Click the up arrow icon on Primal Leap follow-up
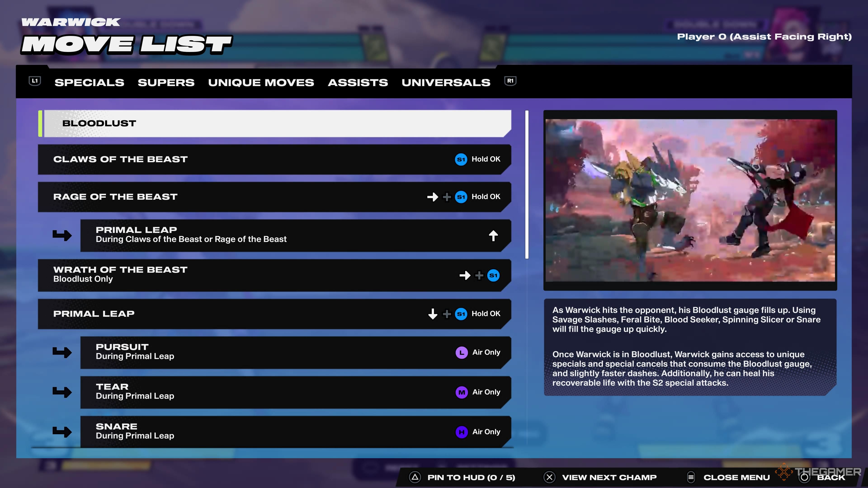The height and width of the screenshot is (488, 868). (493, 236)
